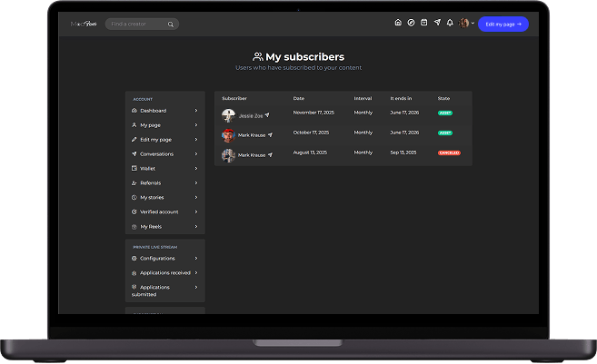This screenshot has height=364, width=597.
Task: Open Referrals sidebar item
Action: [x=164, y=183]
